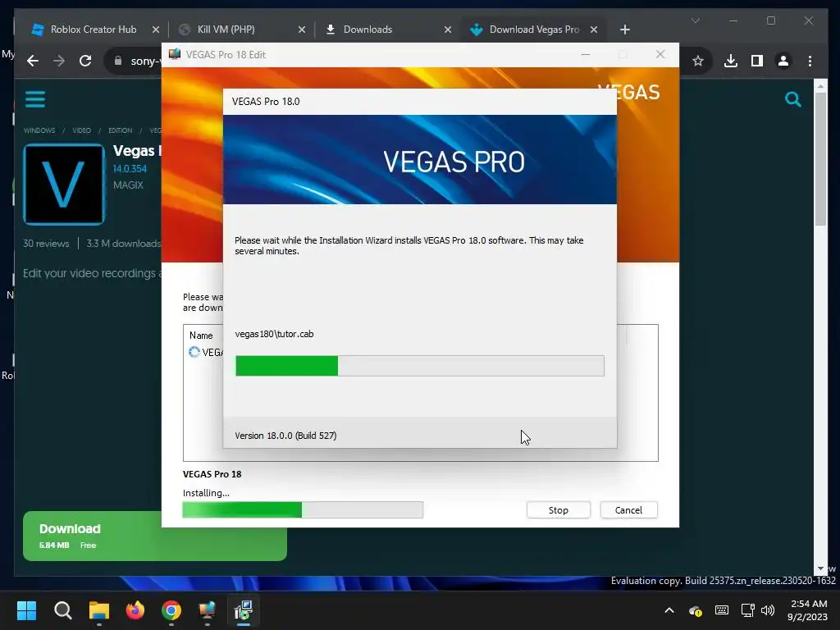
Task: Click the tab search chevron in Chrome title bar
Action: (696, 21)
